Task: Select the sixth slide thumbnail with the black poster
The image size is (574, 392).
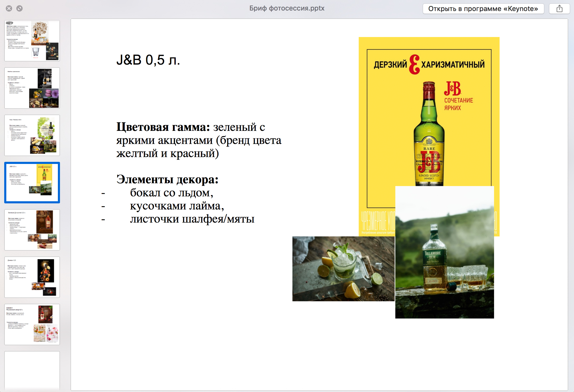Action: 32,277
